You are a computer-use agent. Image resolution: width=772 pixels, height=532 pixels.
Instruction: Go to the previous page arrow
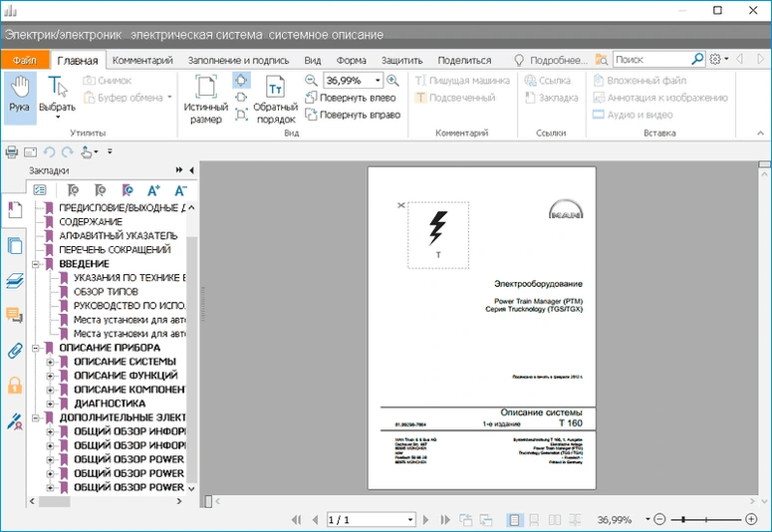pyautogui.click(x=315, y=519)
